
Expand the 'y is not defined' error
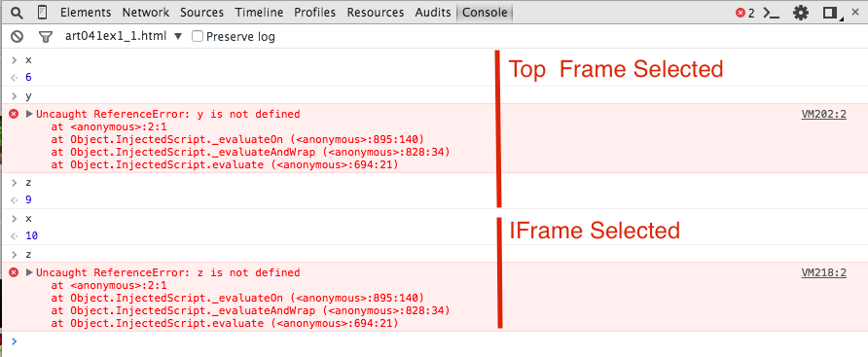[x=29, y=114]
